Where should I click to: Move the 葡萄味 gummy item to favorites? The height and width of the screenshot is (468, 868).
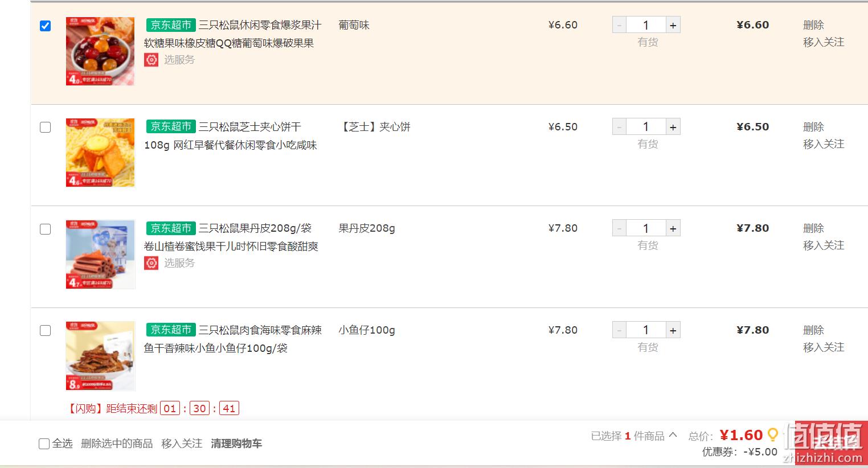[824, 42]
